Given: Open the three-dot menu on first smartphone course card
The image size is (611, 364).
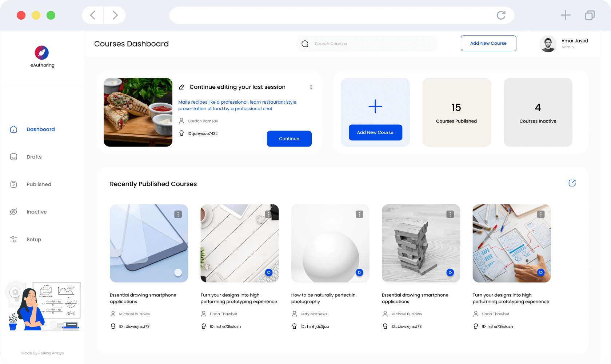Looking at the screenshot, I should [x=178, y=215].
